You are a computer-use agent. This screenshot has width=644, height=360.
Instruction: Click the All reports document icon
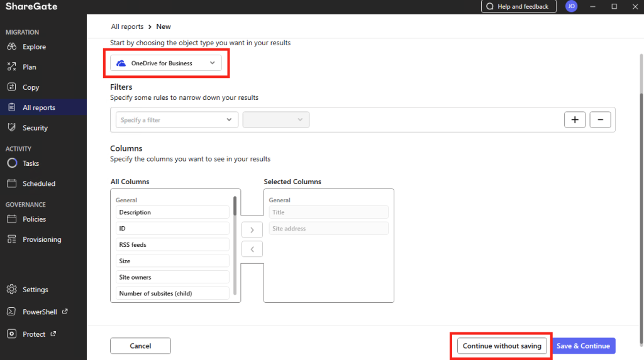tap(11, 107)
